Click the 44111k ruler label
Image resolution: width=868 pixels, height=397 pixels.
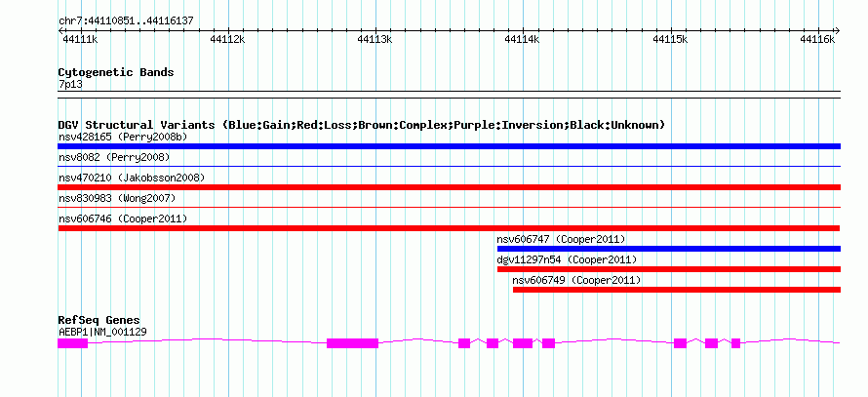[80, 39]
